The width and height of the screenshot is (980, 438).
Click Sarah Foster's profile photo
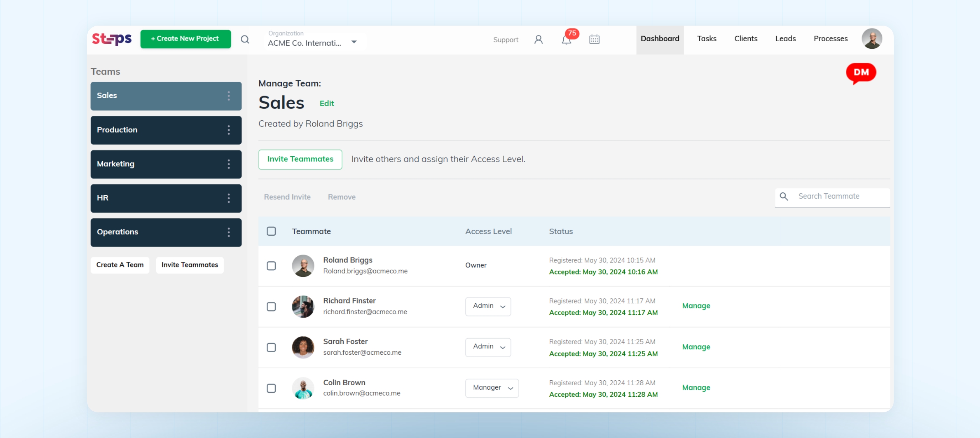(x=303, y=347)
